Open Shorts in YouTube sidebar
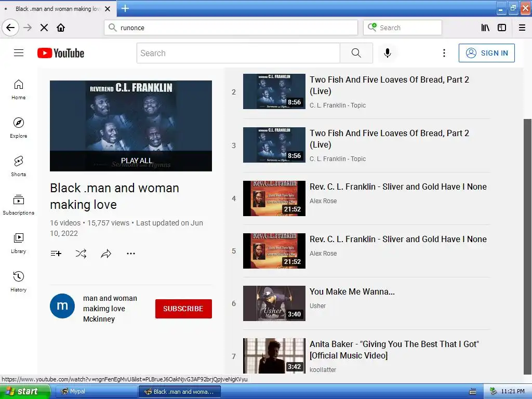Viewport: 532px width, 399px height. (x=19, y=166)
